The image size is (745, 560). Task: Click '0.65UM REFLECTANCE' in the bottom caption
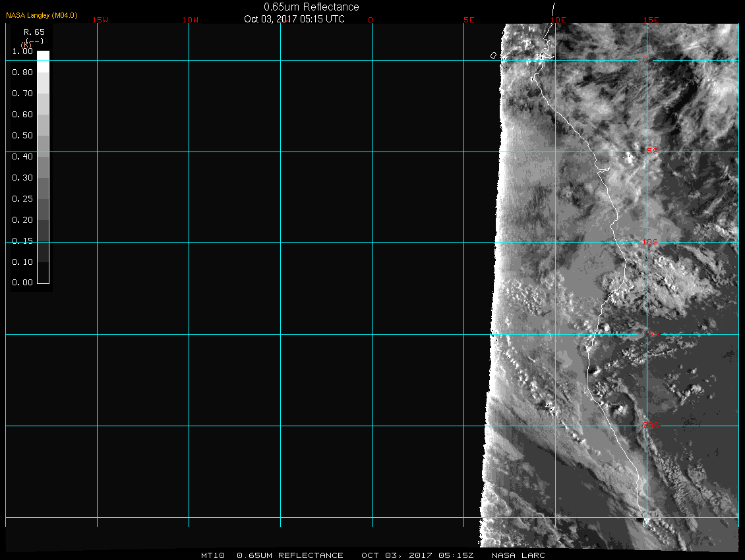point(290,555)
